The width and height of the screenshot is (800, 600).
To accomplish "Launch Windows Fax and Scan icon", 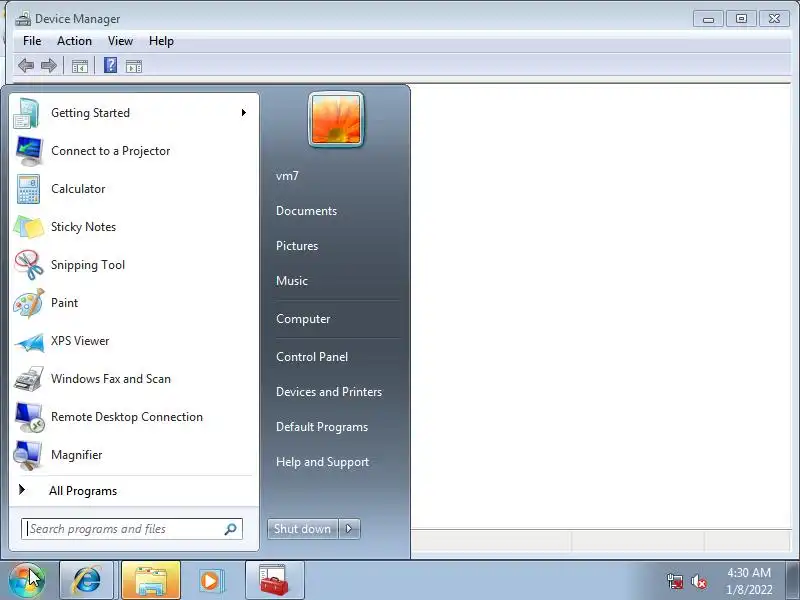I will [x=29, y=379].
